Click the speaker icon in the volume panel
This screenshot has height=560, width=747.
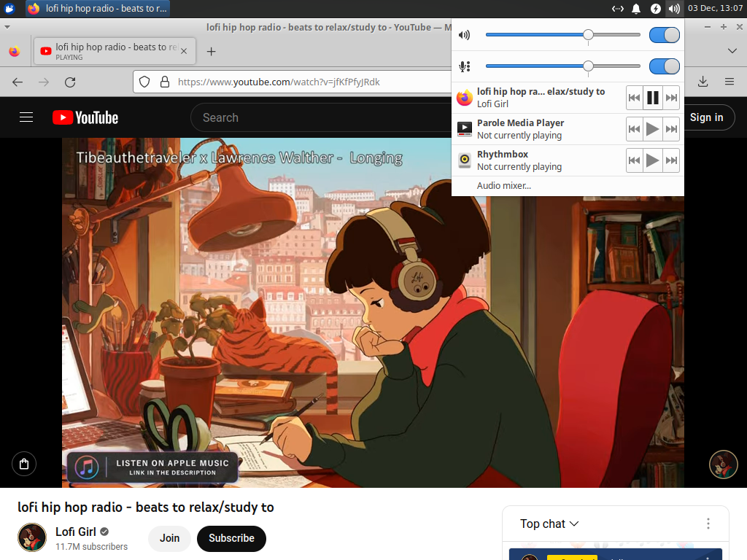465,34
